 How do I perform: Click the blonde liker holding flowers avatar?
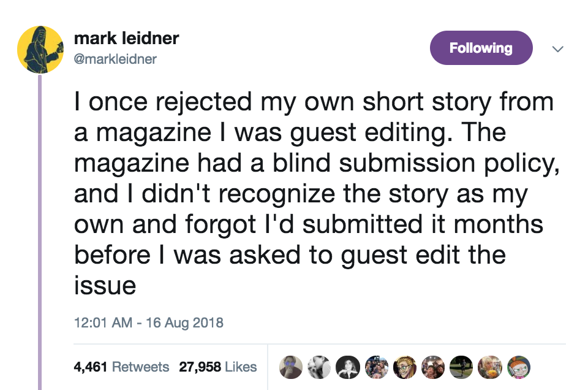[x=489, y=367]
